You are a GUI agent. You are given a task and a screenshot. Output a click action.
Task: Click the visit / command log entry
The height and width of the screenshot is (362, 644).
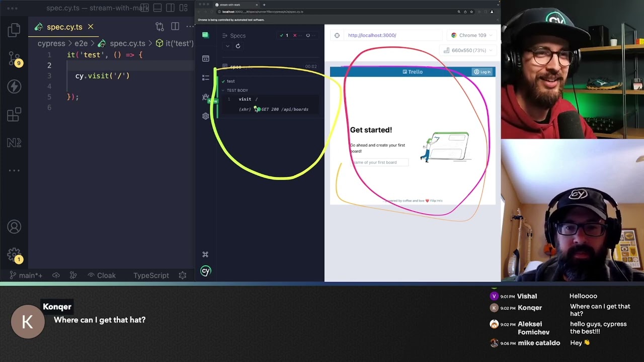click(270, 99)
